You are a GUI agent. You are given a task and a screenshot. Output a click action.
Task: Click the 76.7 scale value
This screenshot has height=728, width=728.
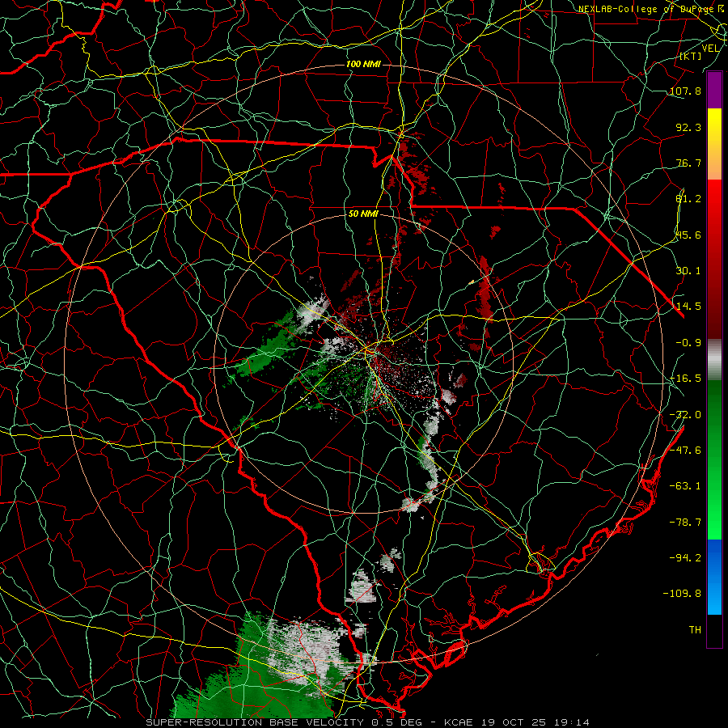coord(688,163)
